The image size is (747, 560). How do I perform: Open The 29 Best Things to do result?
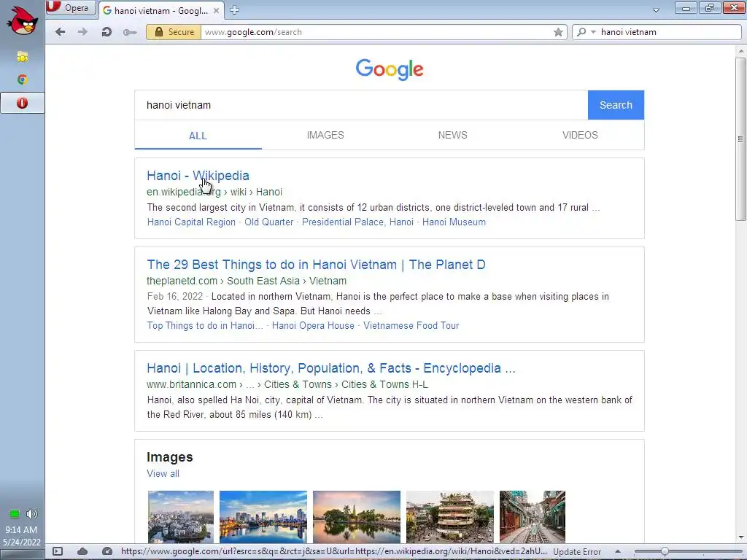pos(316,265)
